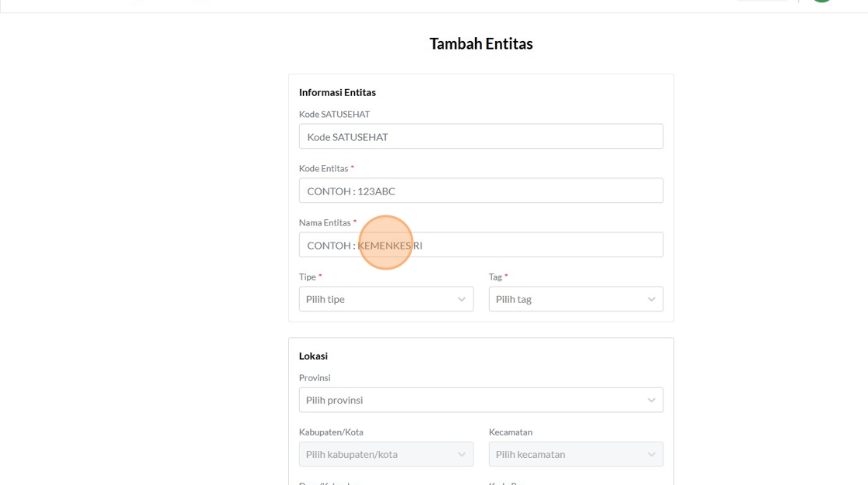
Task: Click the chevron arrow in Tipe field
Action: click(x=462, y=300)
